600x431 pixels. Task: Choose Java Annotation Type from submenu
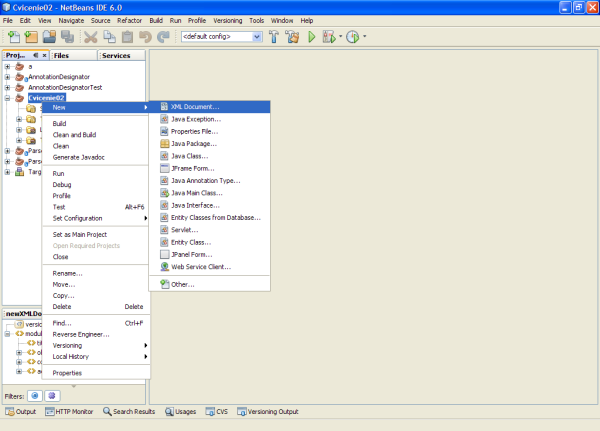click(x=209, y=181)
